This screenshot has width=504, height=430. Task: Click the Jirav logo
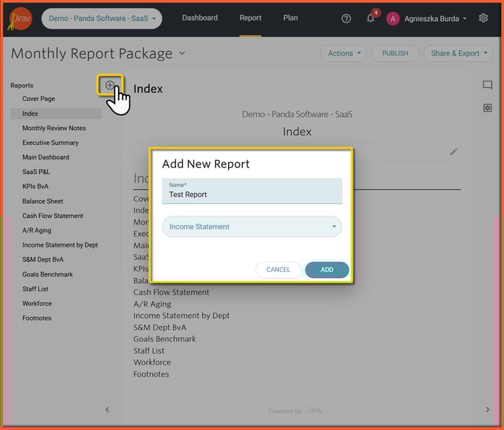pyautogui.click(x=20, y=18)
